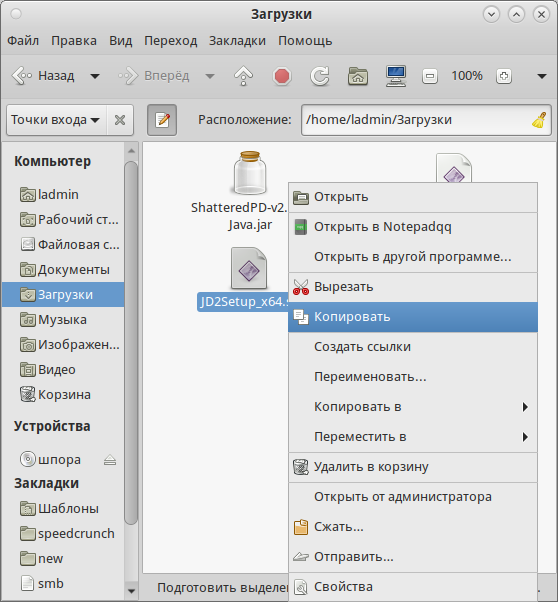Expand the toolbar overflow arrow
Image resolution: width=558 pixels, height=602 pixels.
pos(541,76)
